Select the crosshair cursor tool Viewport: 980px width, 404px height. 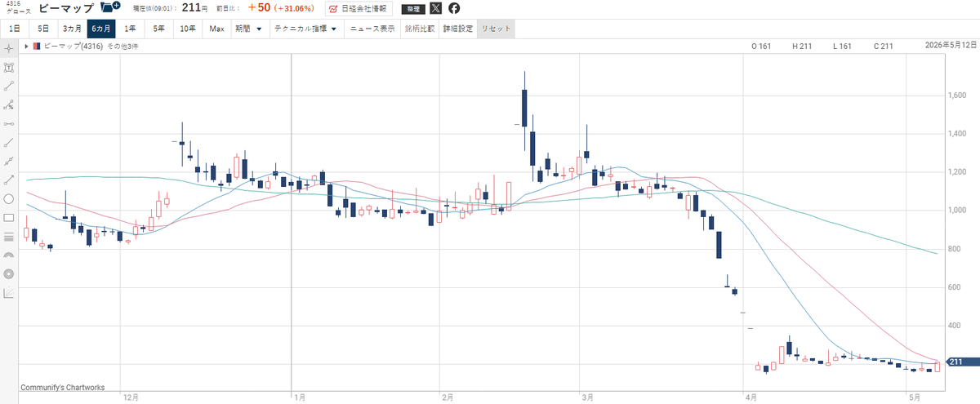point(9,48)
